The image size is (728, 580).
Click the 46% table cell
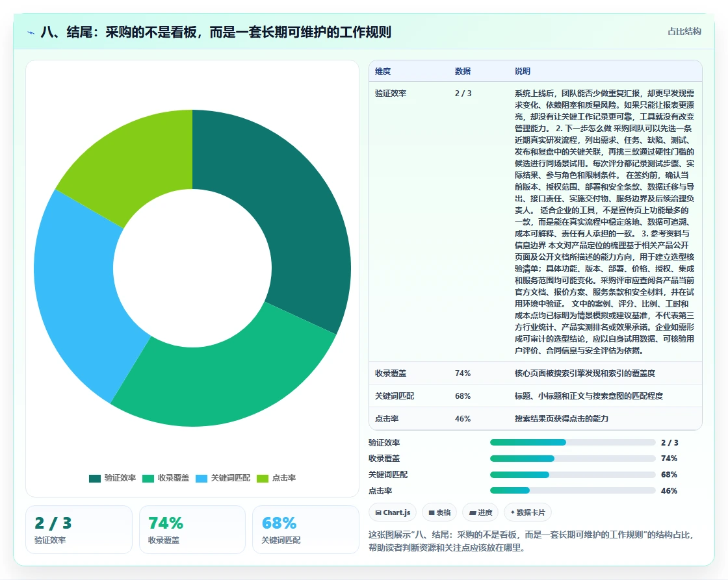[x=463, y=418]
